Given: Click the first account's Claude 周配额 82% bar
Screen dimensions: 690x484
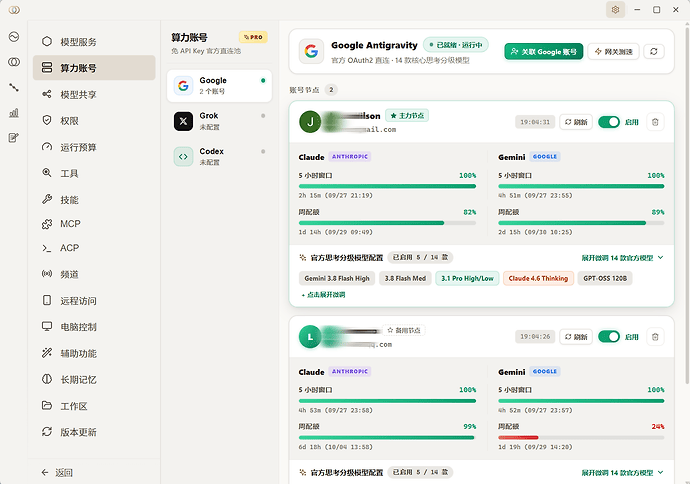Looking at the screenshot, I should (387, 223).
